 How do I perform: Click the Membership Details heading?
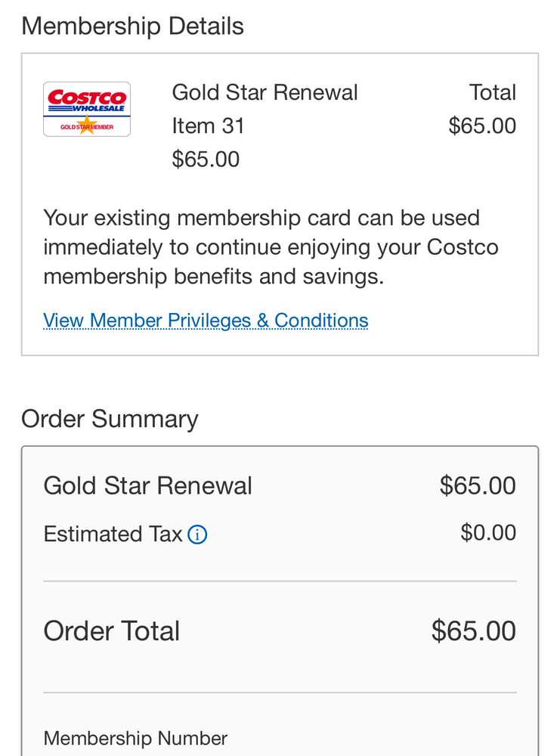click(x=132, y=26)
